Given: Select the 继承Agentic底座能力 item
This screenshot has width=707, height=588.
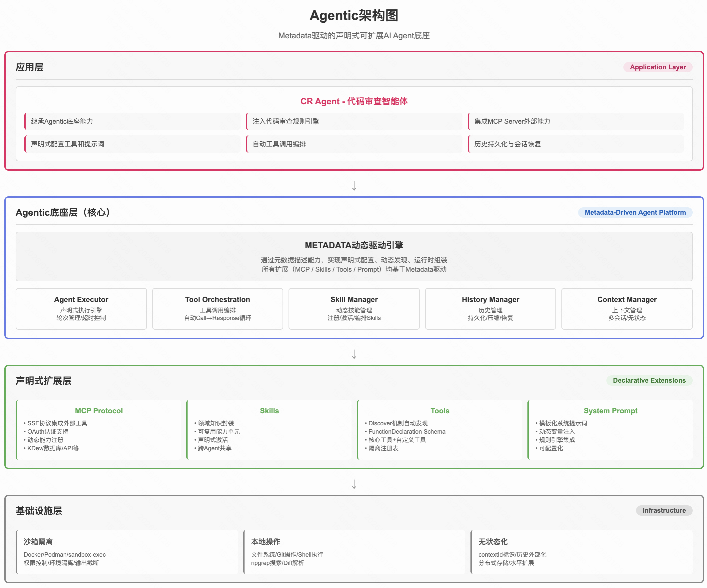Looking at the screenshot, I should (62, 121).
